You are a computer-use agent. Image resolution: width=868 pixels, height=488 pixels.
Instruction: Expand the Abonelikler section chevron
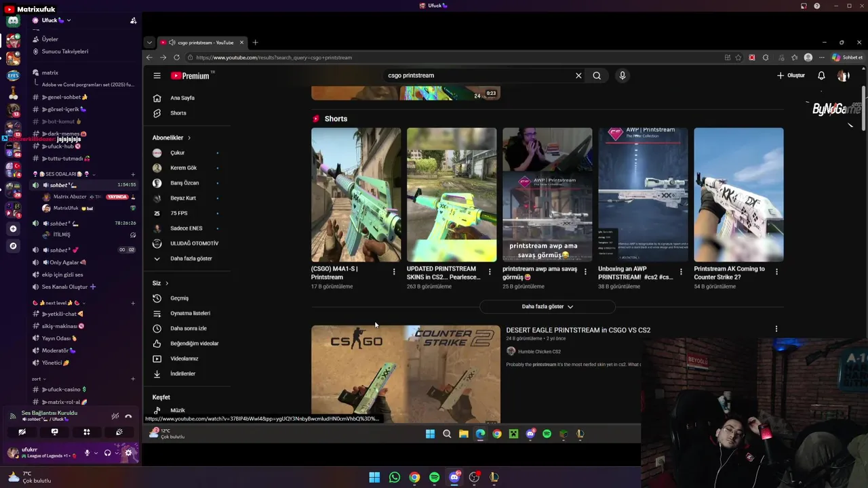(189, 138)
